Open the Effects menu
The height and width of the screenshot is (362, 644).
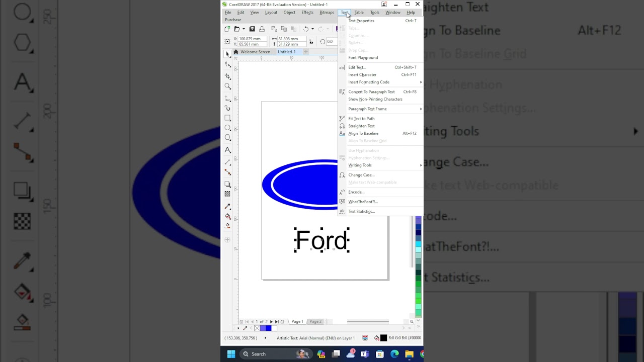307,12
